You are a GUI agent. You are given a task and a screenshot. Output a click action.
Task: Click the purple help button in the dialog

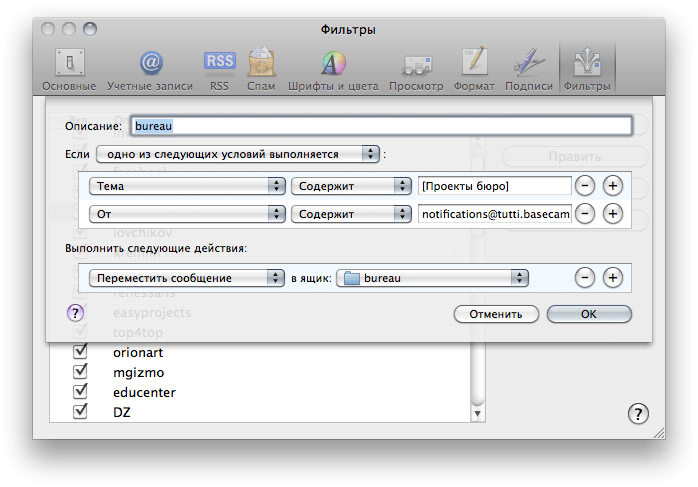pyautogui.click(x=76, y=313)
